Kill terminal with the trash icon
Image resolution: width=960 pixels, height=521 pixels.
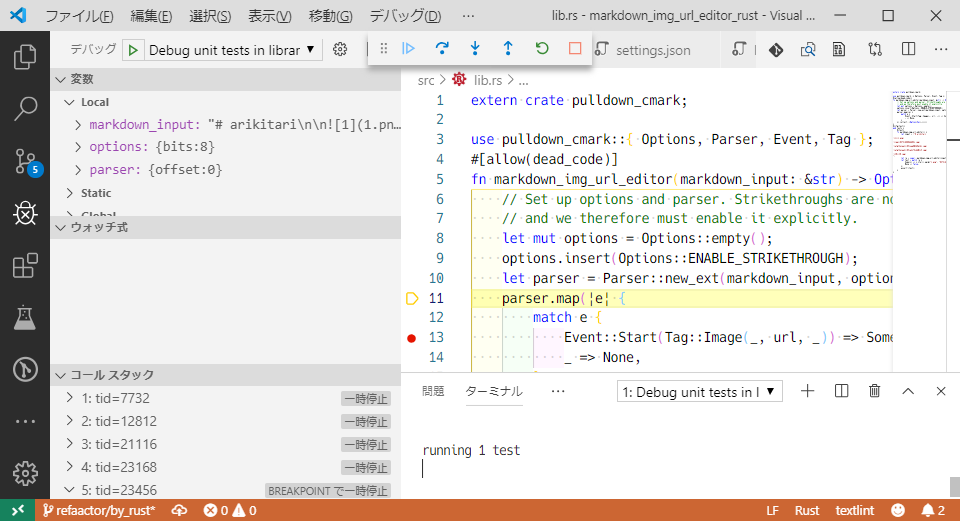(x=874, y=391)
